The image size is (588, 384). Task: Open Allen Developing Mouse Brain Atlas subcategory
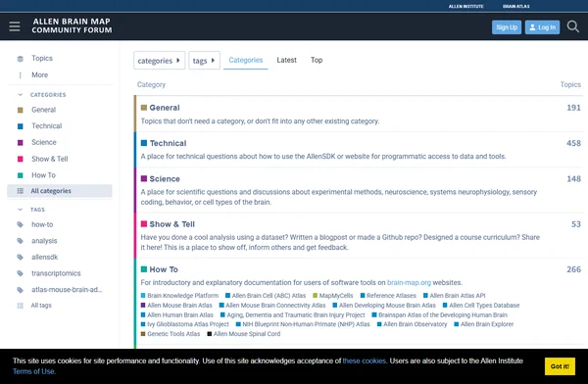384,306
